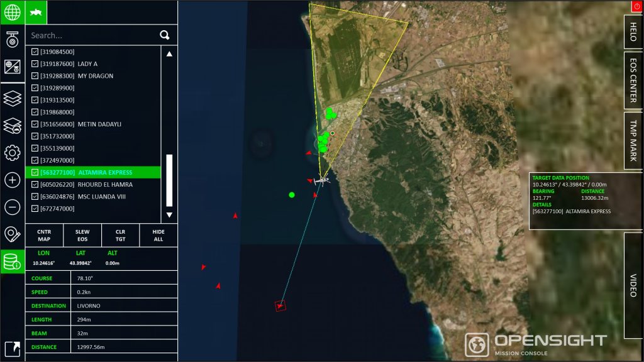Click the red power icon
The height and width of the screenshot is (362, 644).
pyautogui.click(x=637, y=6)
